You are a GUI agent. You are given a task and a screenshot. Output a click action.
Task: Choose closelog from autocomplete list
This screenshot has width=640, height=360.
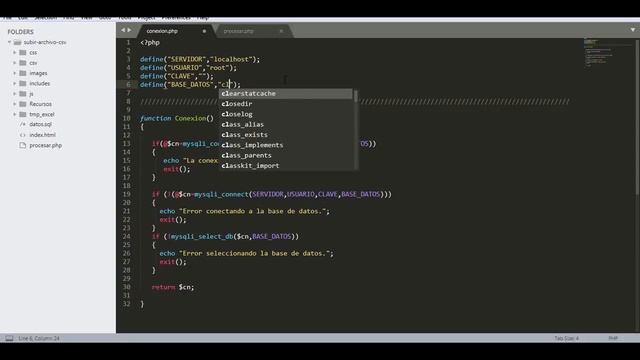click(286, 114)
